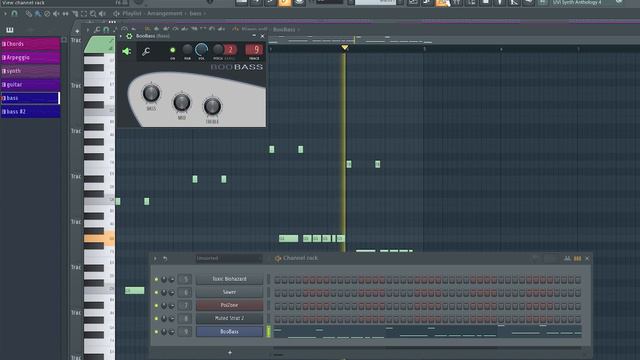The height and width of the screenshot is (360, 640).
Task: Click the bass breadcrumb in playlist title
Action: [x=196, y=13]
